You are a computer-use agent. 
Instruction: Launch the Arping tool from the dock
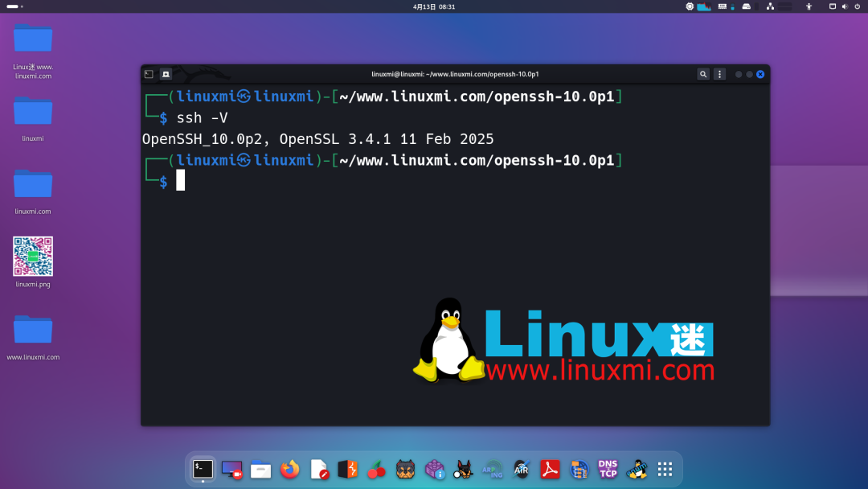492,470
